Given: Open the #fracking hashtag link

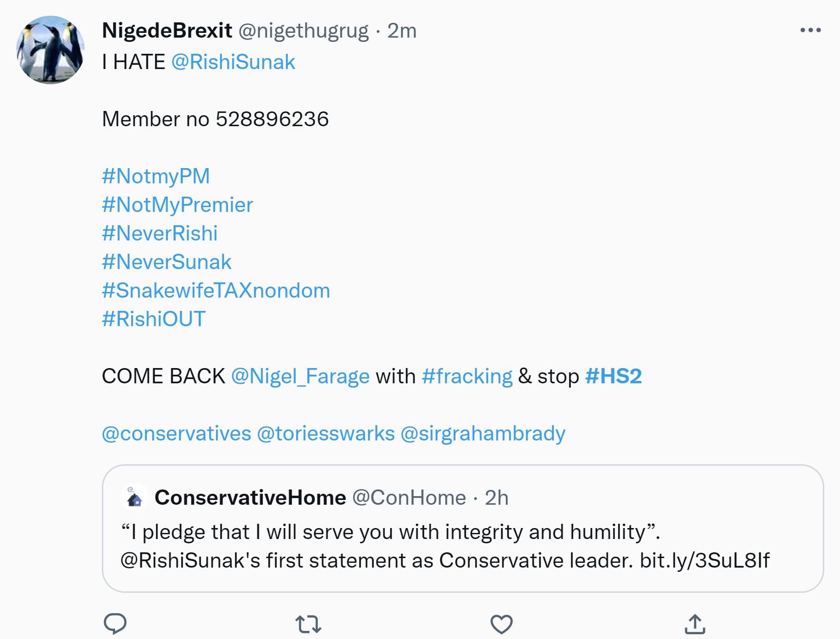Looking at the screenshot, I should pyautogui.click(x=467, y=377).
